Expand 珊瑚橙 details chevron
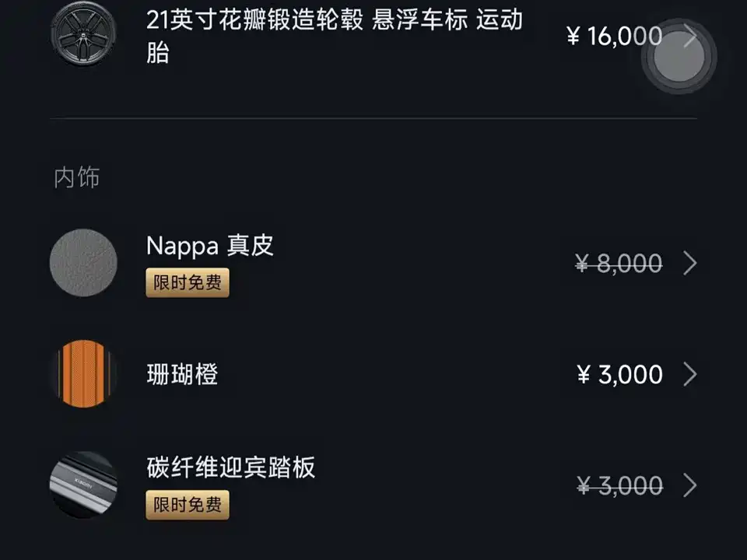 pyautogui.click(x=689, y=375)
